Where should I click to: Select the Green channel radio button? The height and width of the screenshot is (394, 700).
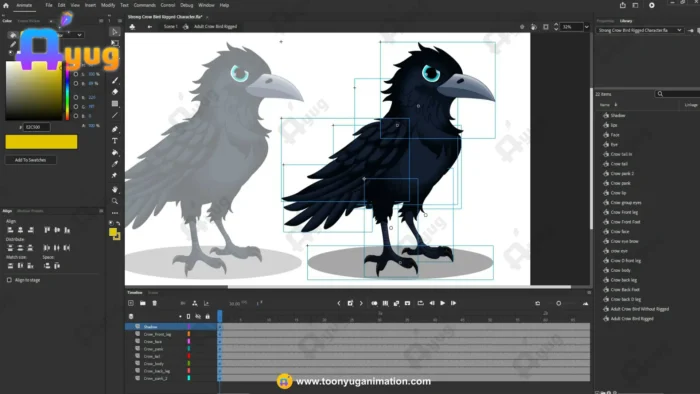(76, 106)
